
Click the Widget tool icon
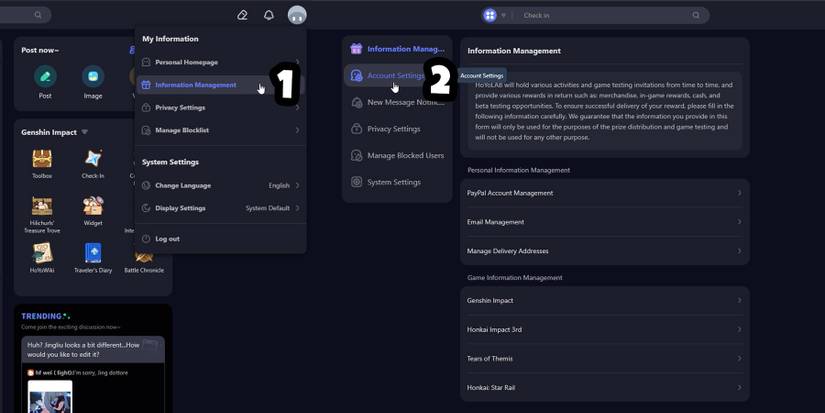point(93,207)
